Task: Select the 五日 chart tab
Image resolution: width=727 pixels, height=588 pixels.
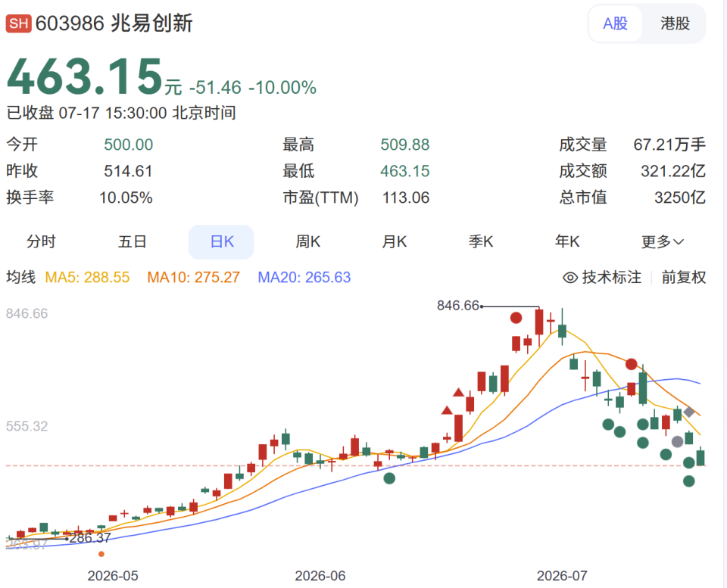Action: tap(132, 242)
